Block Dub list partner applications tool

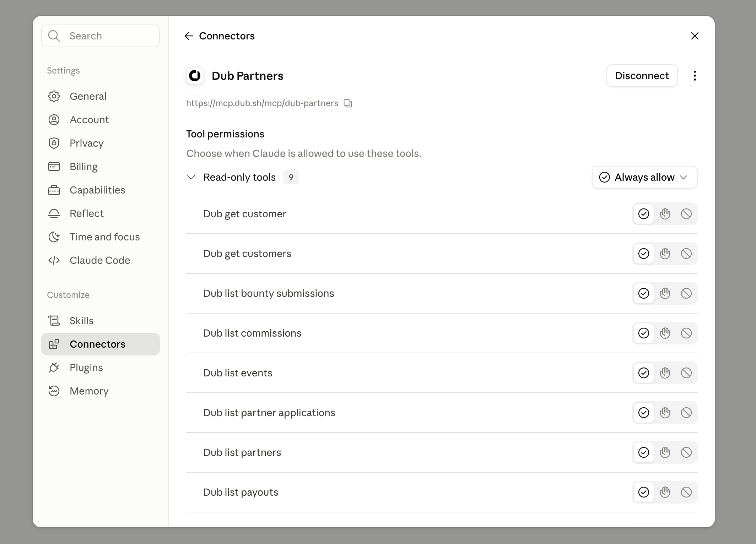(686, 413)
